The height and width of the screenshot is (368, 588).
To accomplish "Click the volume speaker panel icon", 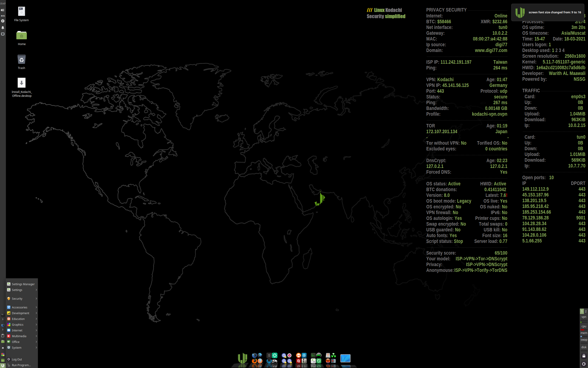I will click(3, 10).
